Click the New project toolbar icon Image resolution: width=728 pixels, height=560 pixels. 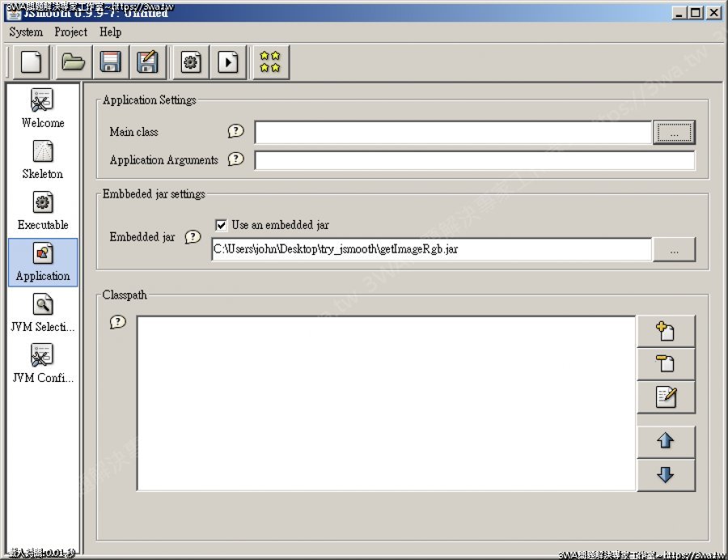30,62
